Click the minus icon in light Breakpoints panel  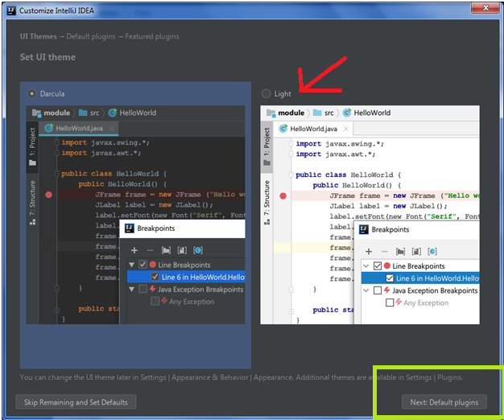[383, 252]
